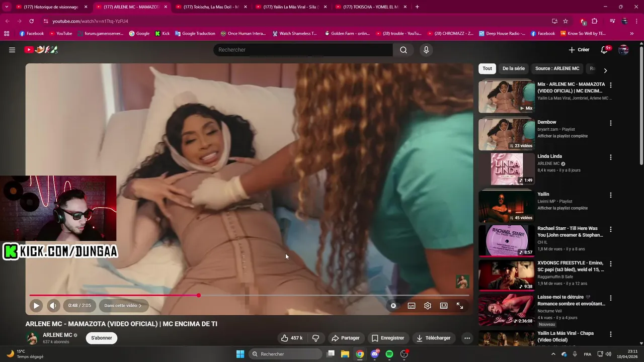
Task: Switch to theater mode
Action: (444, 305)
